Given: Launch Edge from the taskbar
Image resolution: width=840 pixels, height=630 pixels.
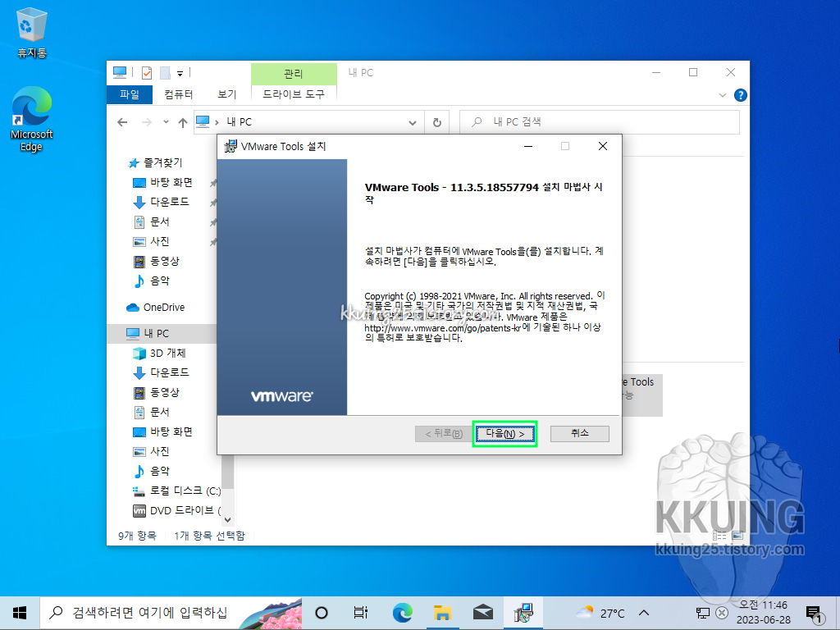Looking at the screenshot, I should pyautogui.click(x=402, y=613).
